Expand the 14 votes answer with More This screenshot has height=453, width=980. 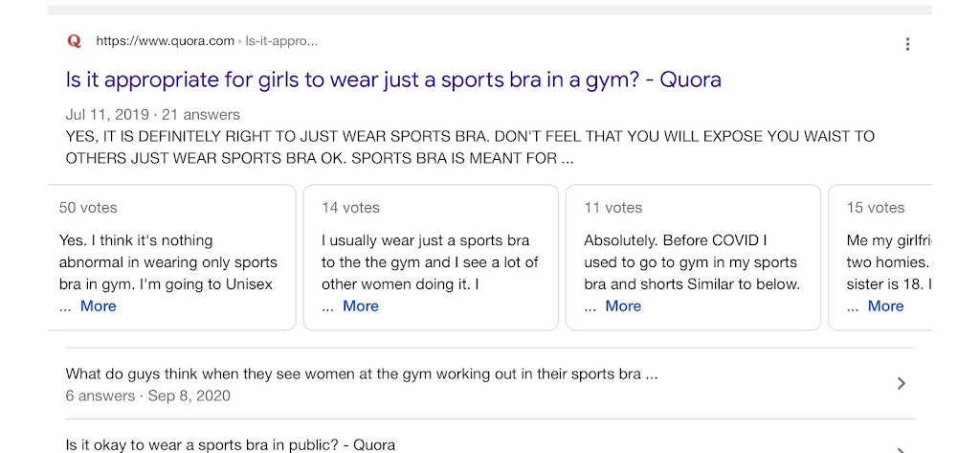[361, 306]
